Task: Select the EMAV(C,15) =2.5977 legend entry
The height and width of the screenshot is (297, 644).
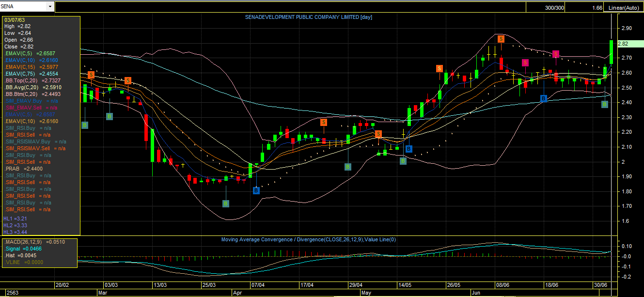Action: [x=31, y=67]
